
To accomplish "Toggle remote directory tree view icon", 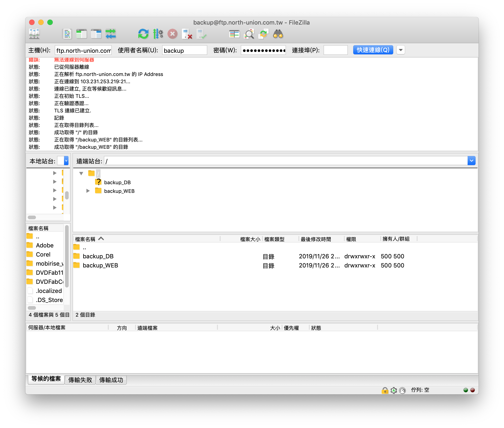I will [x=96, y=34].
